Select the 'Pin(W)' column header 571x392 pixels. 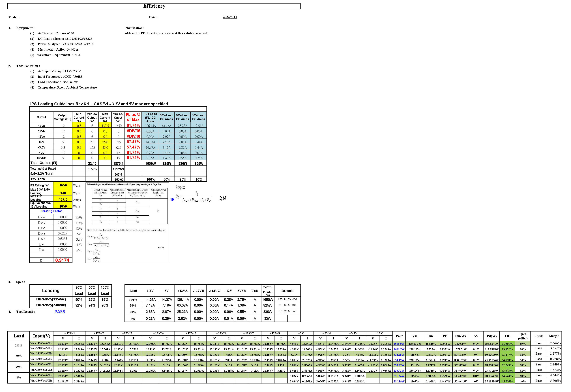(x=460, y=336)
